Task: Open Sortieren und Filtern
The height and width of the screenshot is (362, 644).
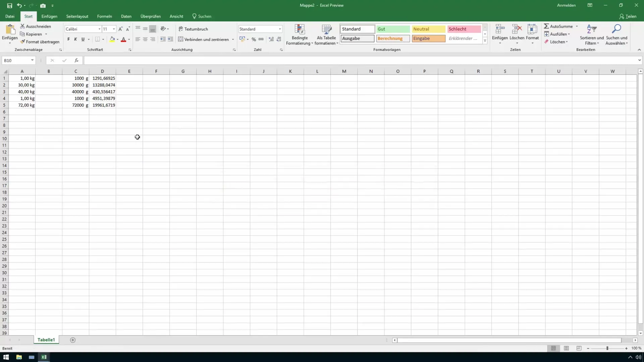Action: point(592,35)
